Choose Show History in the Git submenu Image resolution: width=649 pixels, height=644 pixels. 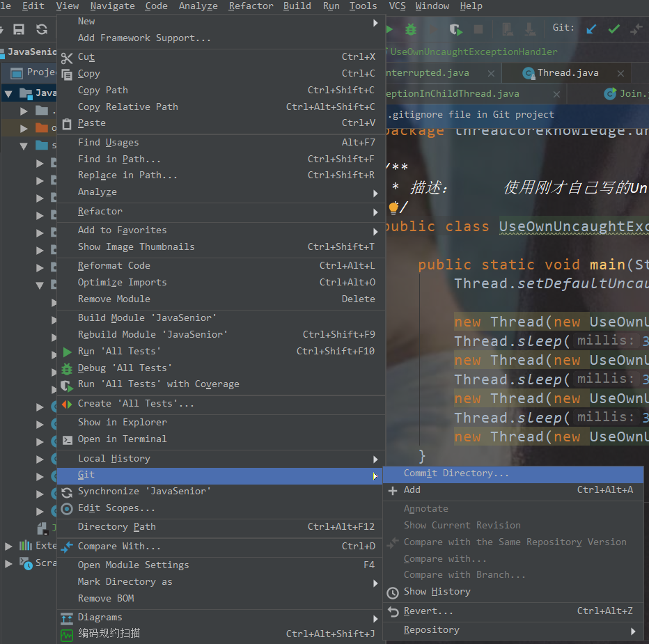coord(437,592)
